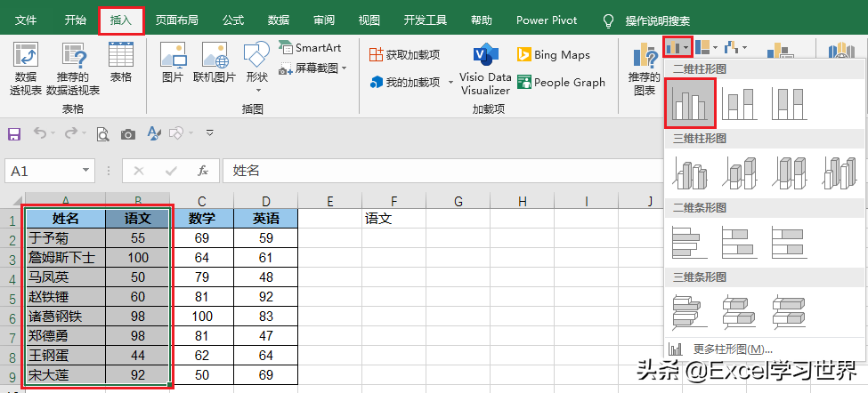Click the Insert Function fx button
Screen dimensions: 868x393
pos(203,172)
